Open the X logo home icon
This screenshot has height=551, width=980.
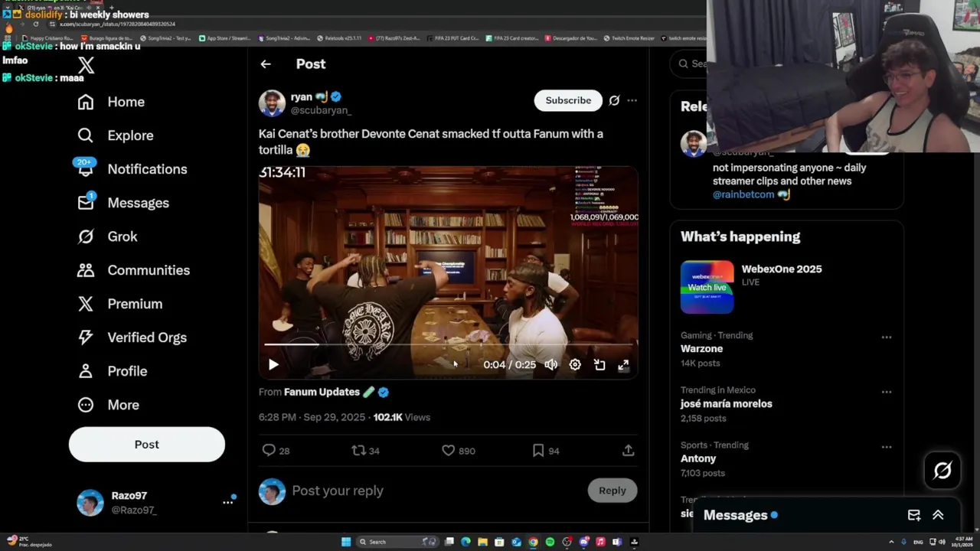(x=86, y=65)
